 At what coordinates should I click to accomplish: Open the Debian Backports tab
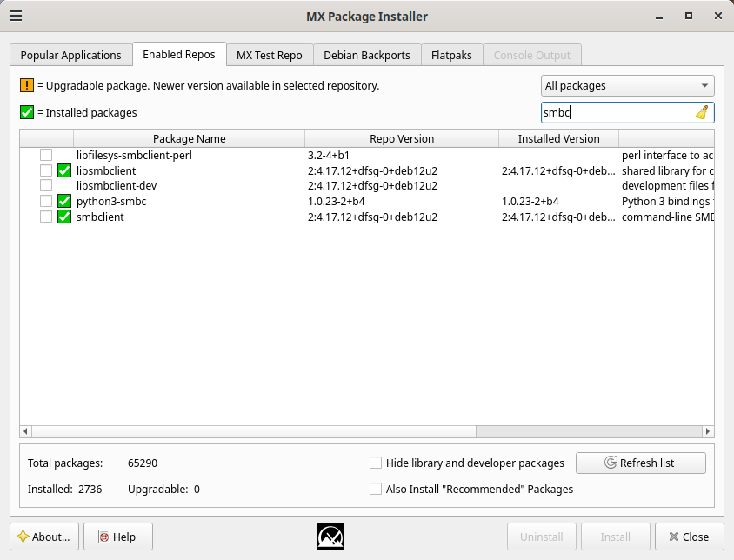click(x=366, y=55)
